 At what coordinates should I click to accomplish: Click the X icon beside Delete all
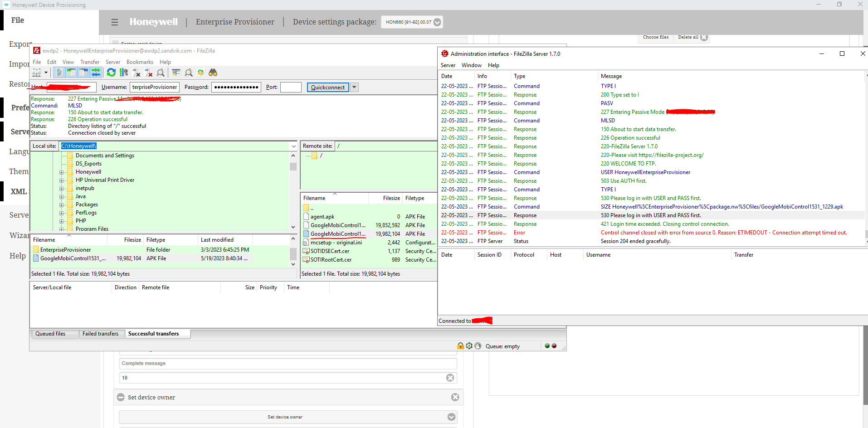pos(704,37)
